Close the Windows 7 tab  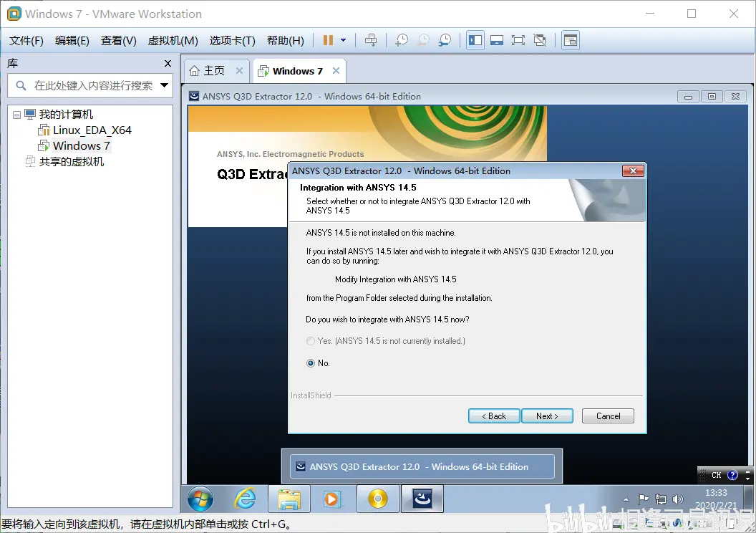click(336, 70)
